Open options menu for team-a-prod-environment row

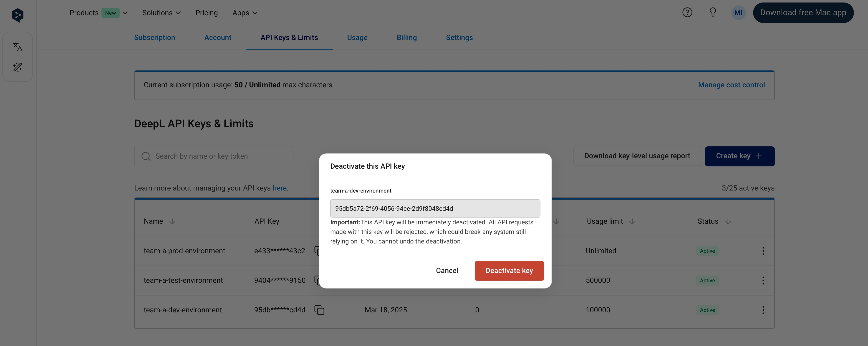pyautogui.click(x=763, y=251)
